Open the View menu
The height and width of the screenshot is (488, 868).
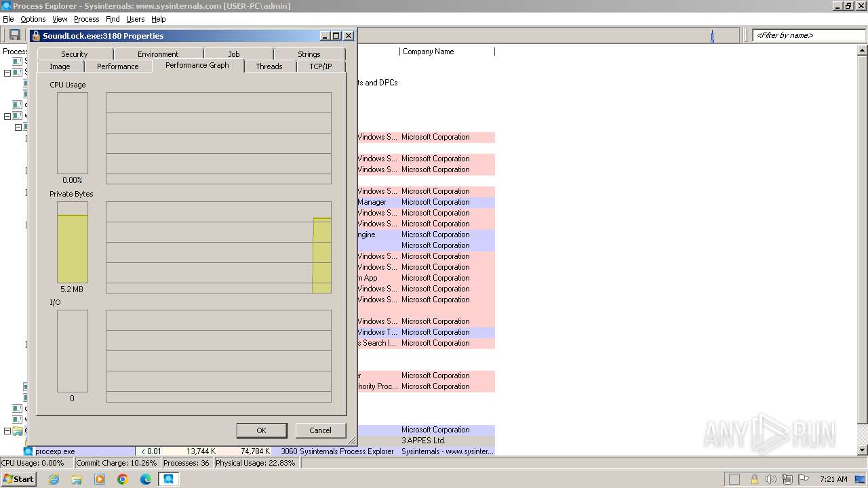(60, 19)
